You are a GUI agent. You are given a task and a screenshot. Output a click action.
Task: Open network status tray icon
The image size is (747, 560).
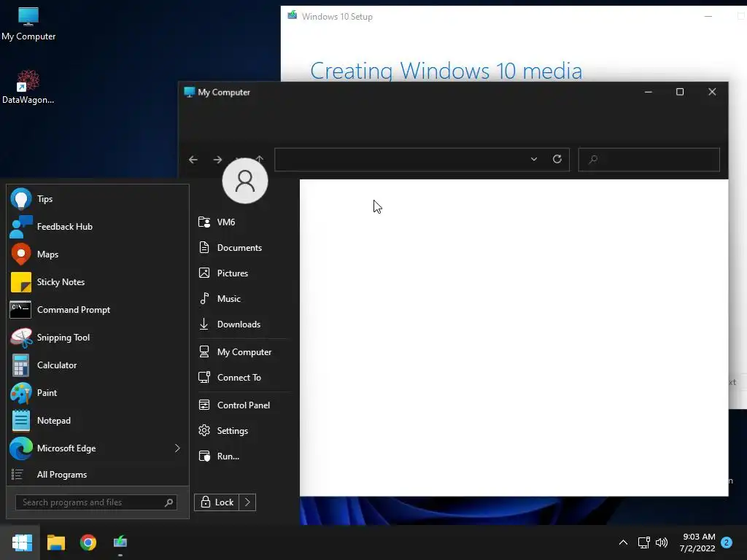coord(643,542)
